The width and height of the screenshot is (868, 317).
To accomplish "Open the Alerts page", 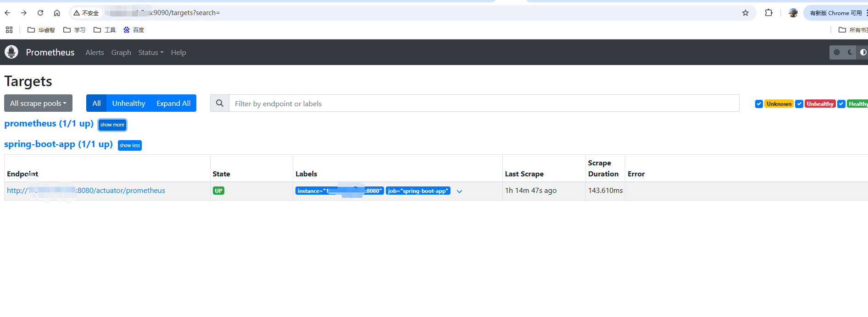I will [95, 53].
